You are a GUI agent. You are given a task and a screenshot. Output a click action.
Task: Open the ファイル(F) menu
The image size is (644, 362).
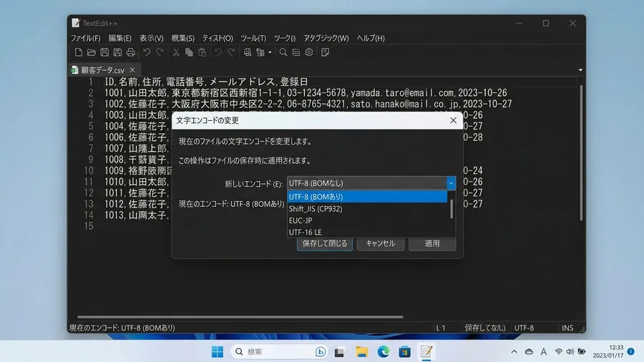coord(85,38)
